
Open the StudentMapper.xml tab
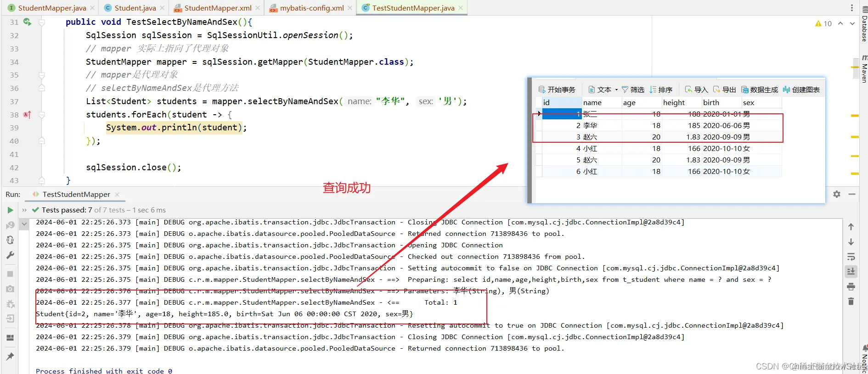pyautogui.click(x=218, y=8)
